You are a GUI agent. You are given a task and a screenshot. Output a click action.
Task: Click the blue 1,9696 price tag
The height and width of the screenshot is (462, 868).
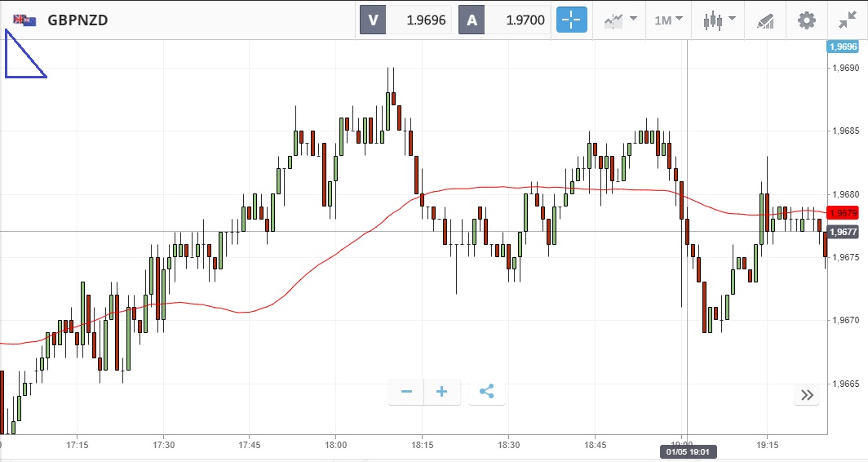point(841,47)
